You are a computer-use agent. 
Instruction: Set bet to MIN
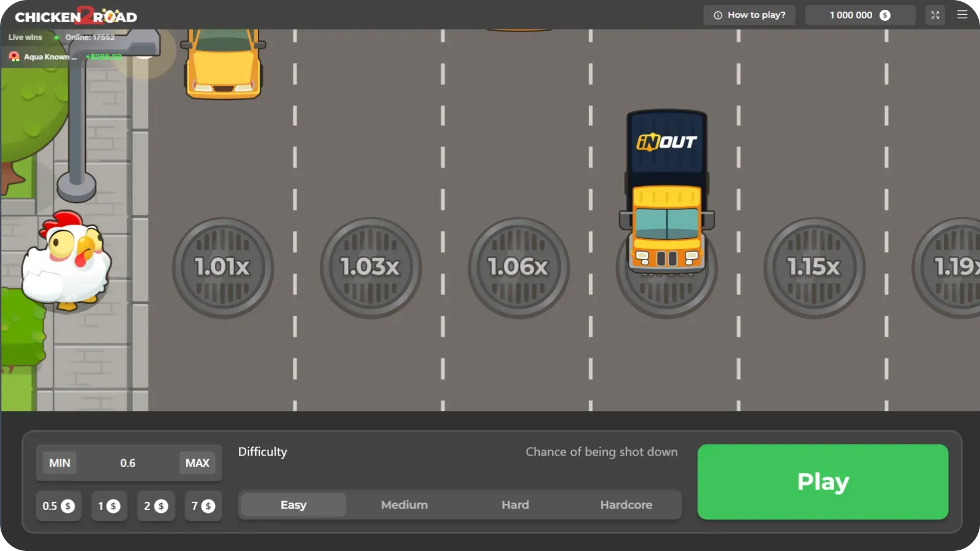point(59,463)
